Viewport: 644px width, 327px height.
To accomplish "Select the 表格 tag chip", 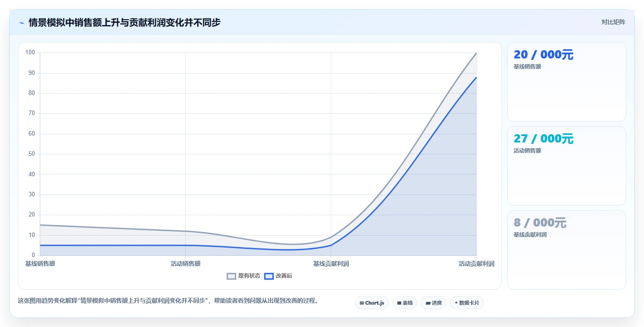I will 405,303.
